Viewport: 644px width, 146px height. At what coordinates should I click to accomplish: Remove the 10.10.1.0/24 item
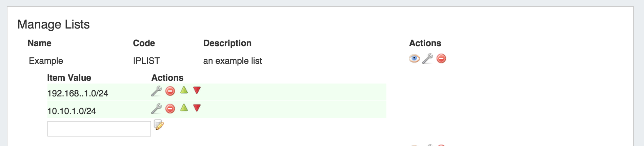170,109
